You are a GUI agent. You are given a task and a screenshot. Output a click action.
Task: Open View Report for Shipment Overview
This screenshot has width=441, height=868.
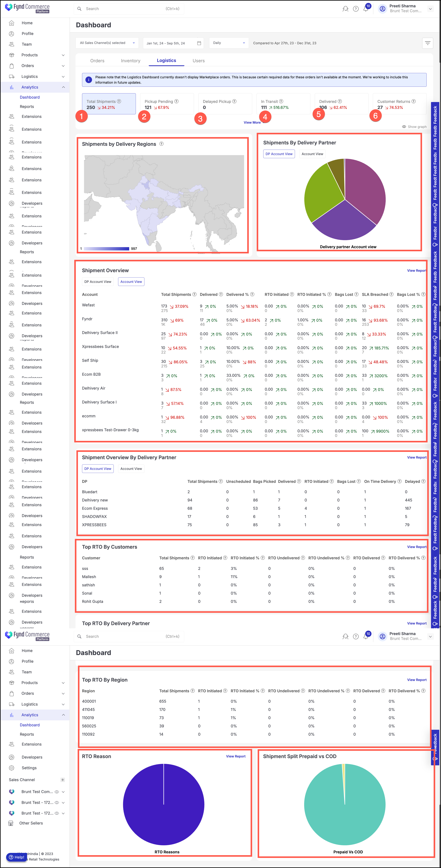pos(417,271)
